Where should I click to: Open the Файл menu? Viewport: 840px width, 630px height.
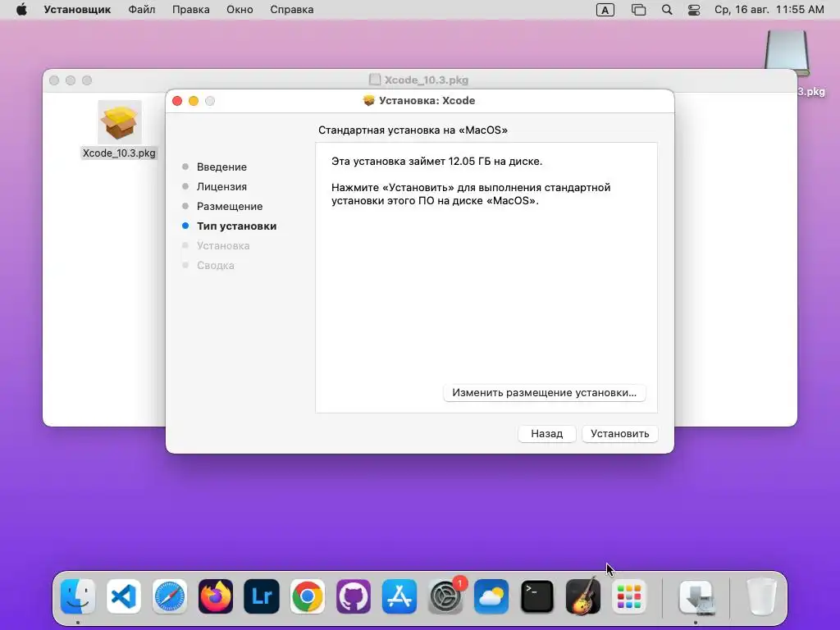click(x=142, y=10)
